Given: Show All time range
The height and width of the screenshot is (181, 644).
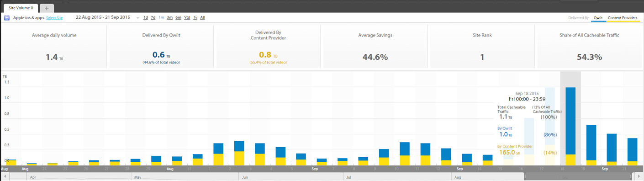Looking at the screenshot, I should [x=202, y=18].
